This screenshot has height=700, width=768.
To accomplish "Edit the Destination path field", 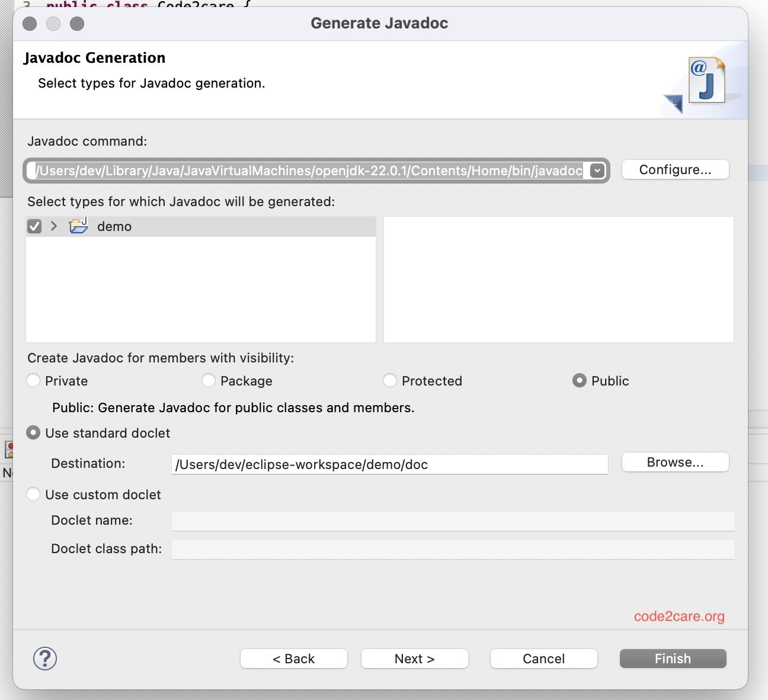I will 389,464.
